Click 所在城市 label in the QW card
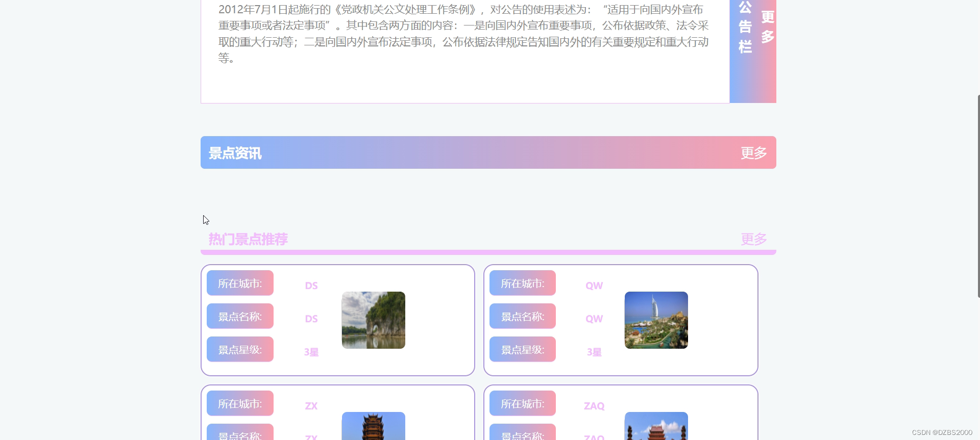The height and width of the screenshot is (440, 980). [x=523, y=283]
